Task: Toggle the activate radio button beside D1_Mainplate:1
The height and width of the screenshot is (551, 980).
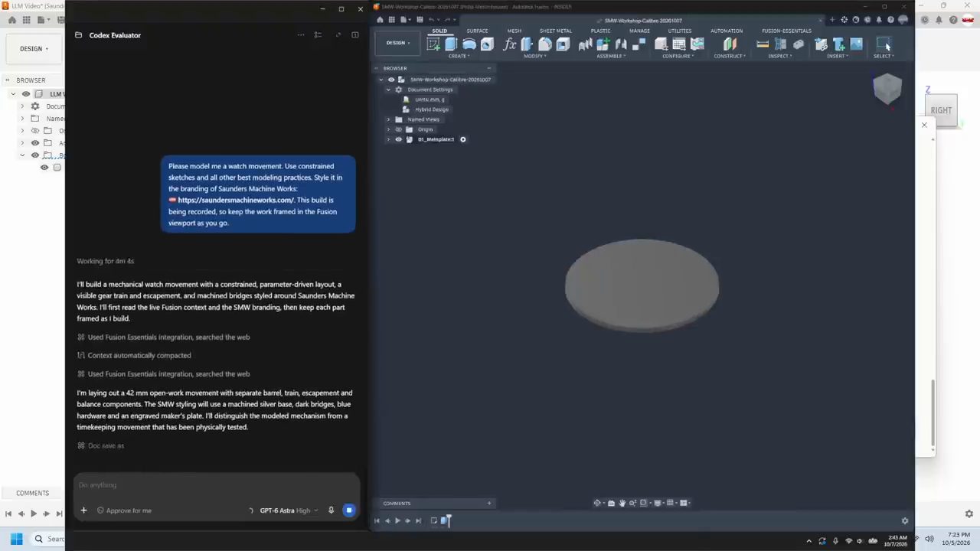Action: tap(462, 139)
